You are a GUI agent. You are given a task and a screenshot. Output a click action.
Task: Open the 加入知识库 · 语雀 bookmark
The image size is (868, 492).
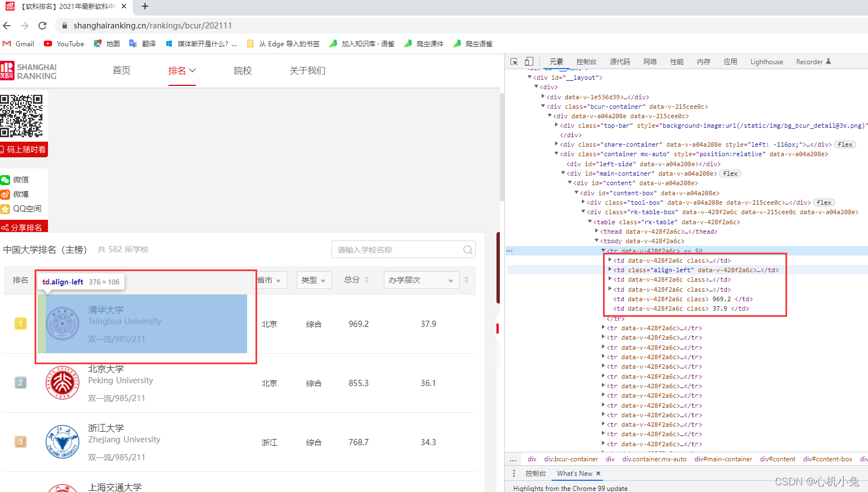pyautogui.click(x=362, y=44)
